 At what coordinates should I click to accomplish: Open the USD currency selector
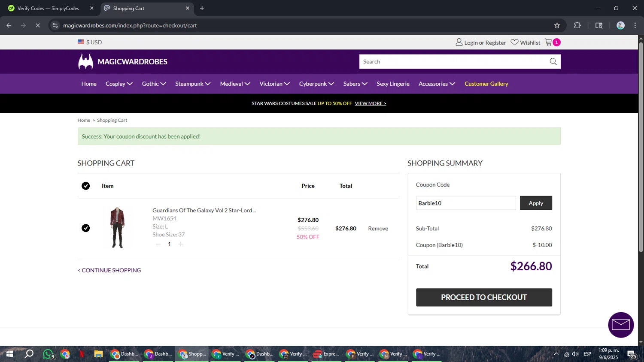(x=90, y=42)
